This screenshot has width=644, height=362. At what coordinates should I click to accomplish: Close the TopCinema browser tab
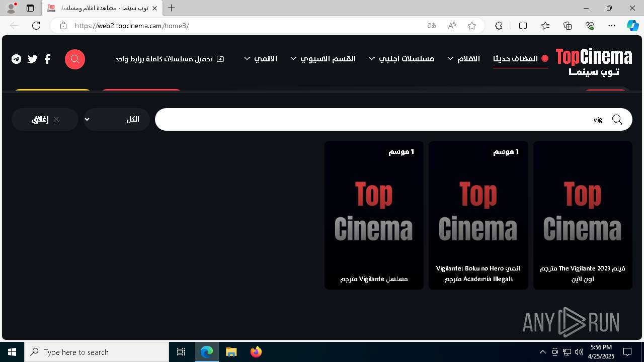(x=155, y=8)
